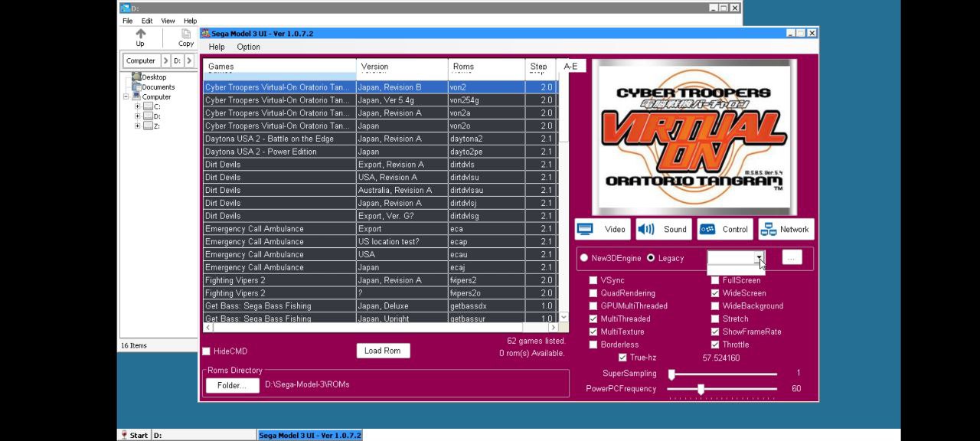
Task: Select Daytona USA 2 - Power Edition row
Action: [x=380, y=152]
